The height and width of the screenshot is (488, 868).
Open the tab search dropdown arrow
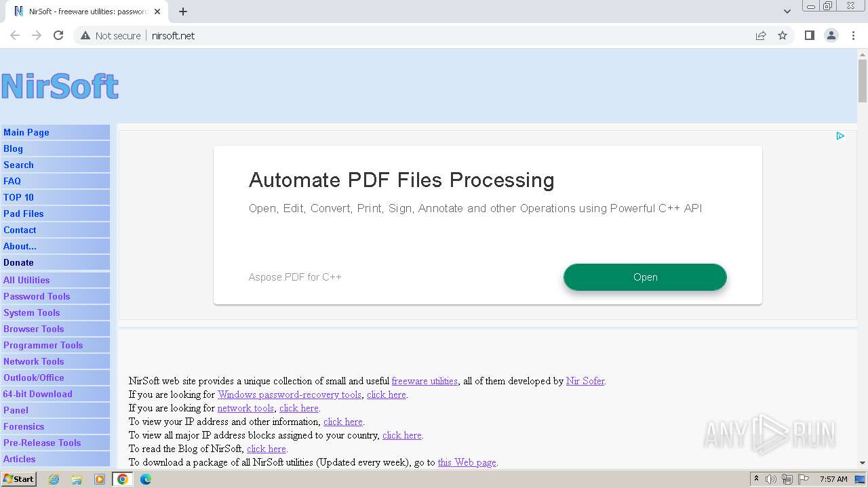[787, 12]
